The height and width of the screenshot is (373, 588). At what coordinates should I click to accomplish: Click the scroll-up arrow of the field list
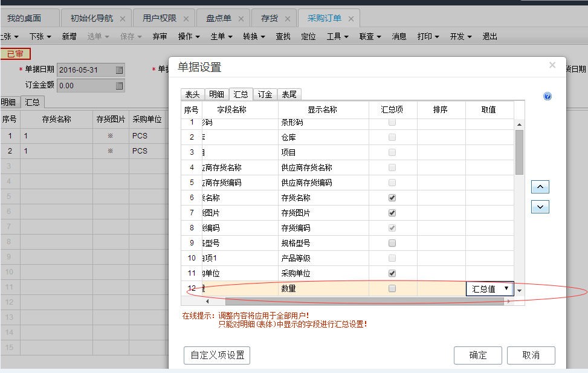tap(519, 125)
